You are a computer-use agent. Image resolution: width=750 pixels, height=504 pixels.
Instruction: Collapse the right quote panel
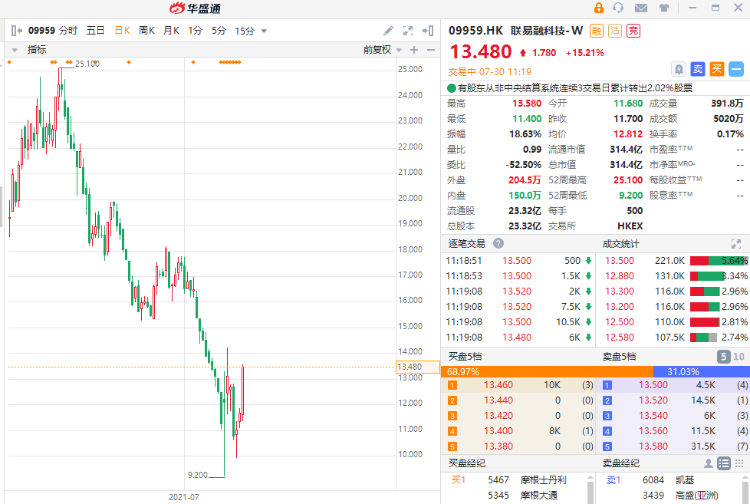[x=428, y=31]
